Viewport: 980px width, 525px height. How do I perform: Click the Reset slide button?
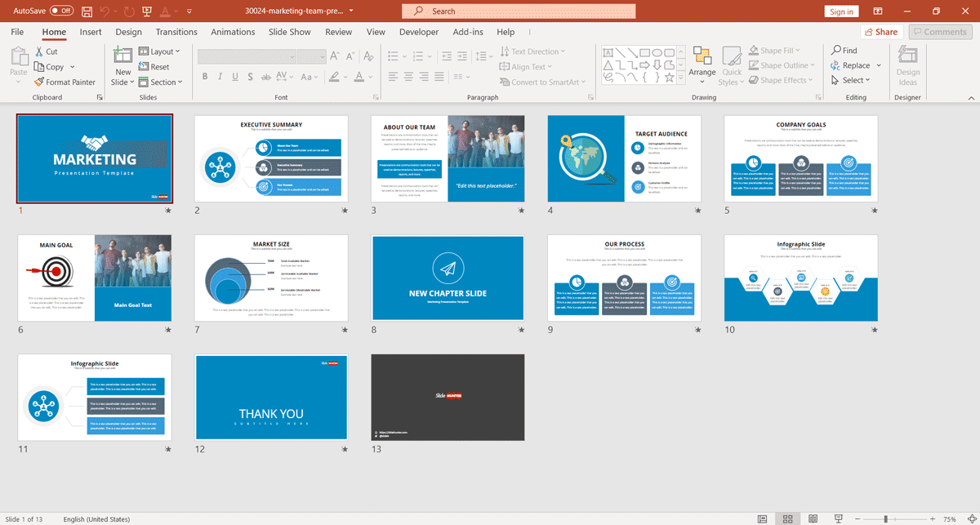coord(154,67)
